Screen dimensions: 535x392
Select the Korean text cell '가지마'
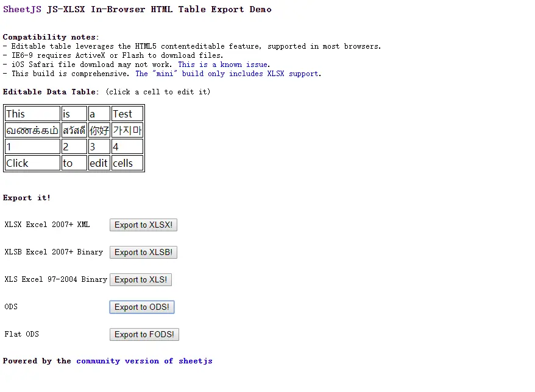127,130
